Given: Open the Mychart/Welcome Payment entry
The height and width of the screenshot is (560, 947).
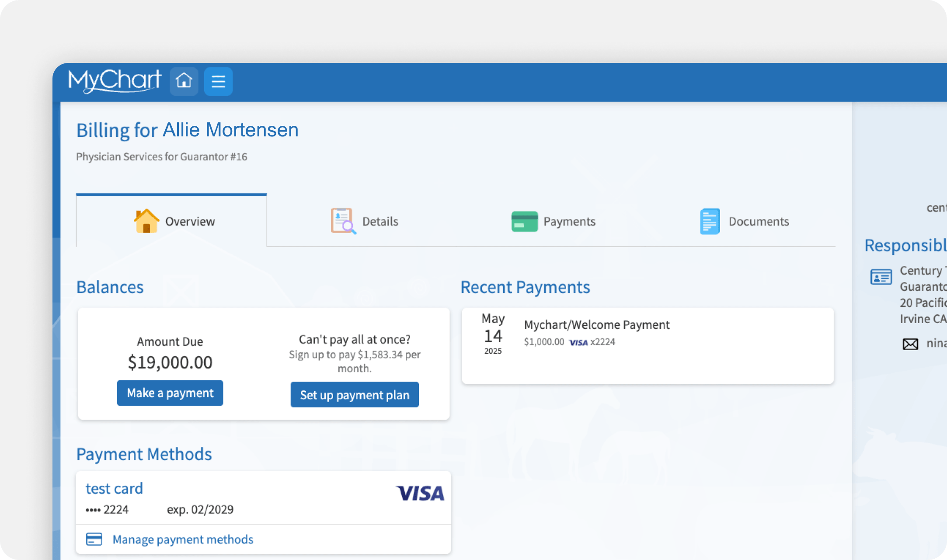Looking at the screenshot, I should [596, 325].
